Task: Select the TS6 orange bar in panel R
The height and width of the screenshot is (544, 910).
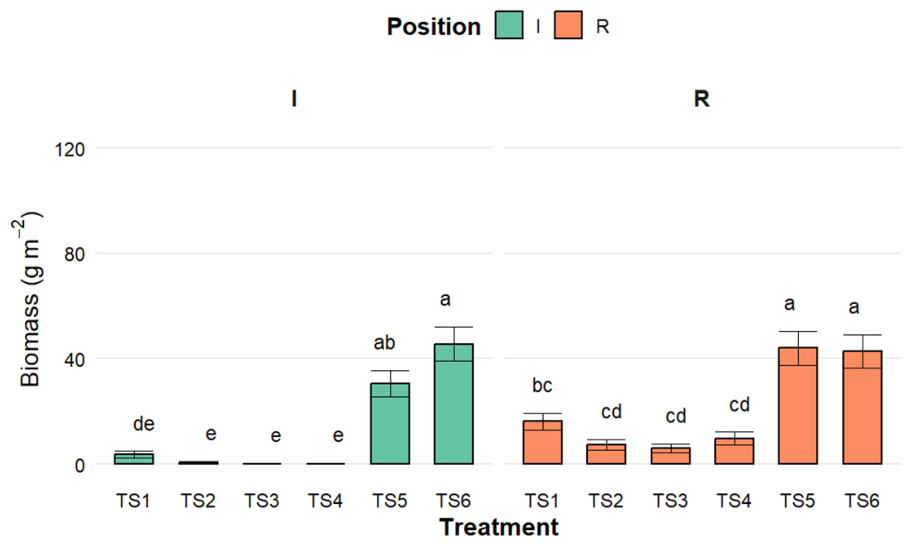Action: click(862, 408)
